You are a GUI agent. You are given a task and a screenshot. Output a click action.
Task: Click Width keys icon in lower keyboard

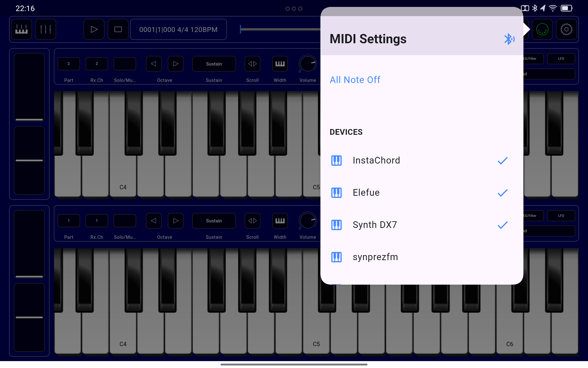point(280,221)
